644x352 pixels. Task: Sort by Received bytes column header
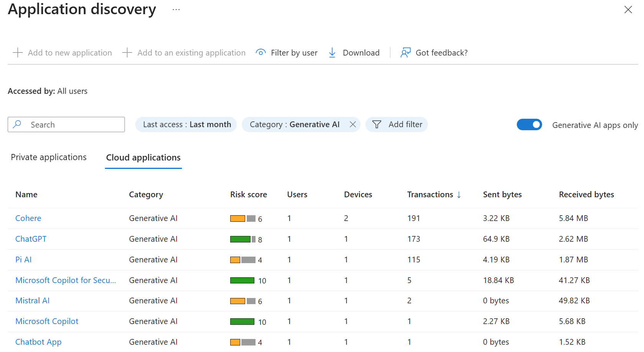pyautogui.click(x=587, y=195)
